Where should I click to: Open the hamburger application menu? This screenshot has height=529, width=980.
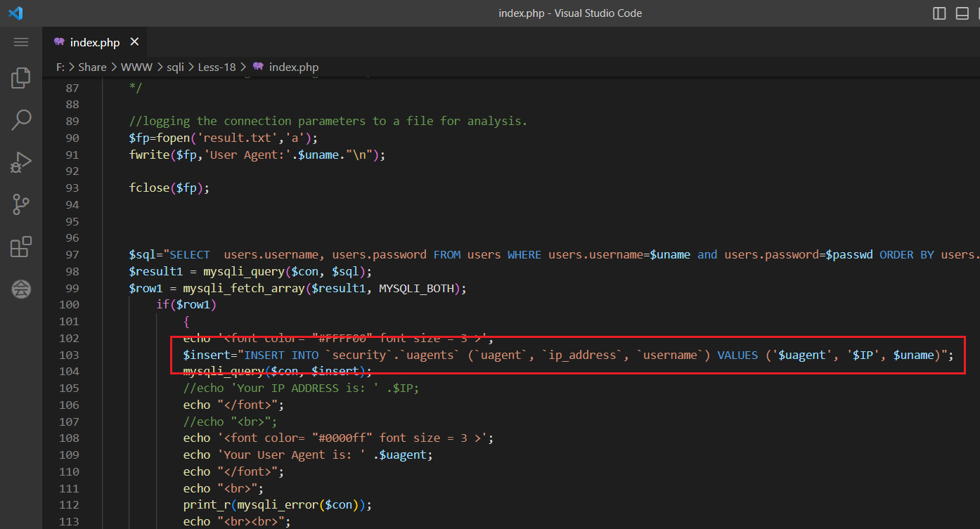(x=21, y=42)
